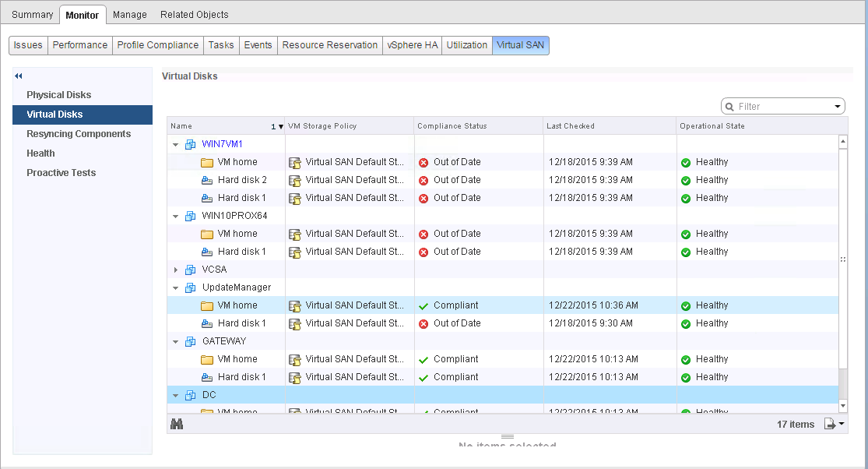
Task: Collapse the left navigation pane arrows
Action: click(x=18, y=76)
